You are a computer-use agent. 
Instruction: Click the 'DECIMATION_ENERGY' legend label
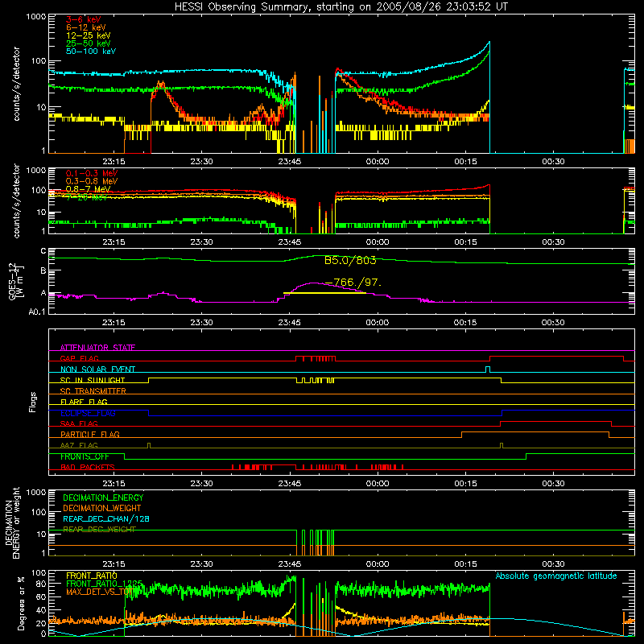point(103,497)
